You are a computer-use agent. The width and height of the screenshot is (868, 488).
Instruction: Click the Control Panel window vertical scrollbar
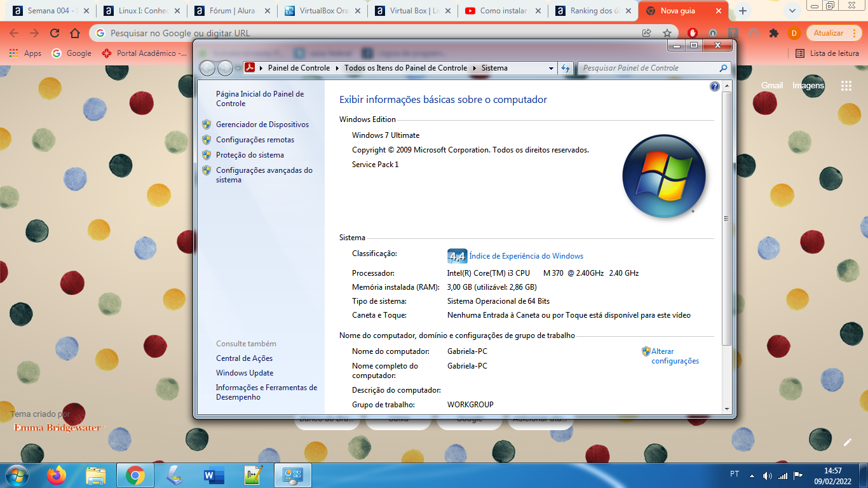[x=727, y=218]
